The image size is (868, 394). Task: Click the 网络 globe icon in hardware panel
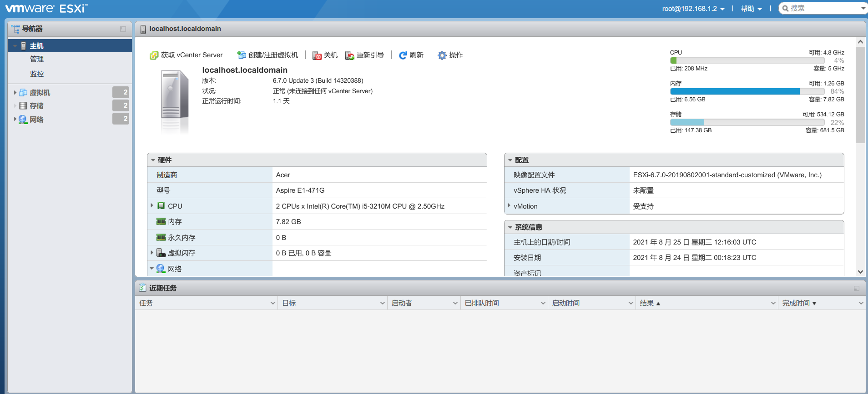(x=161, y=269)
